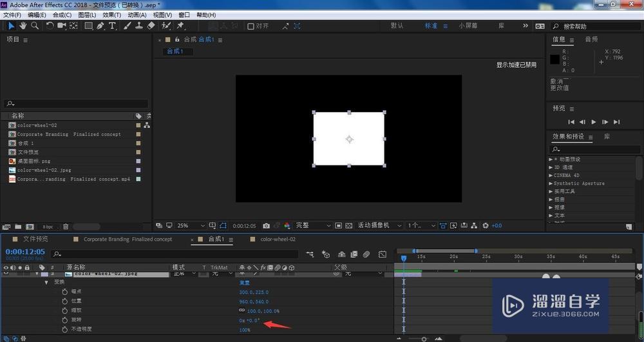Select the Rotation tool
644x342 pixels.
[x=50, y=26]
